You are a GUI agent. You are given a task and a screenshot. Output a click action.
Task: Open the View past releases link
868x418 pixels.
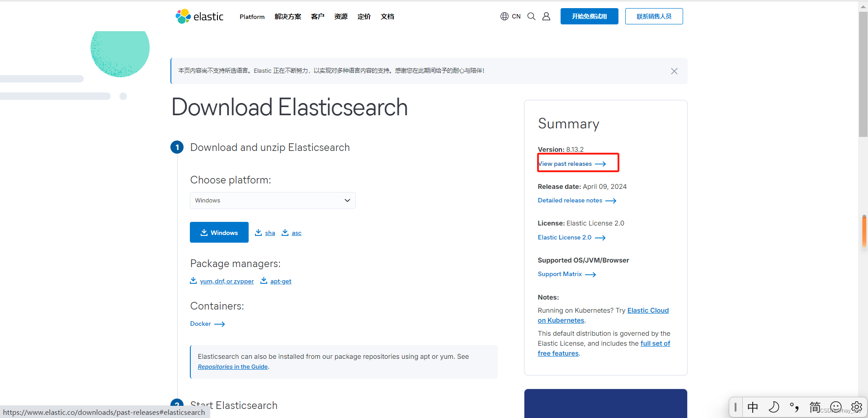pyautogui.click(x=565, y=164)
